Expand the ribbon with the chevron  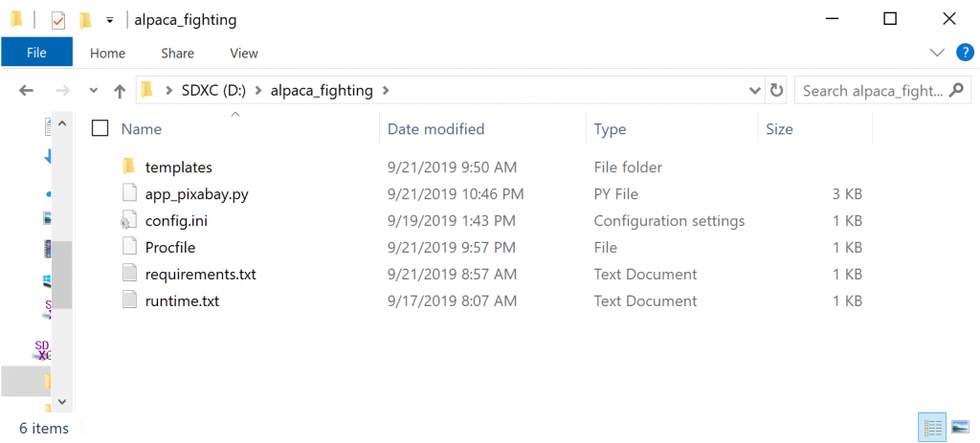(x=936, y=53)
